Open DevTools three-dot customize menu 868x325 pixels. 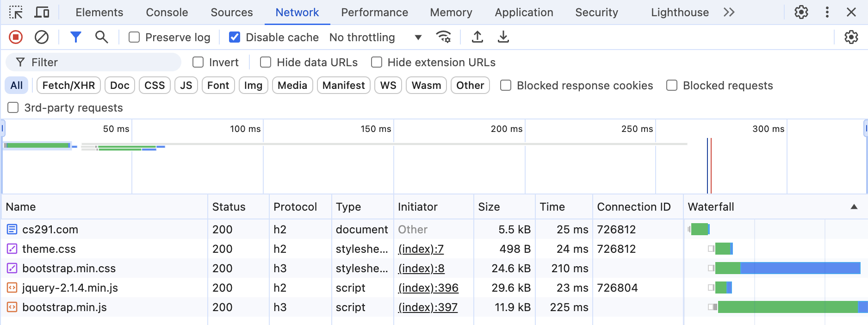pyautogui.click(x=827, y=12)
